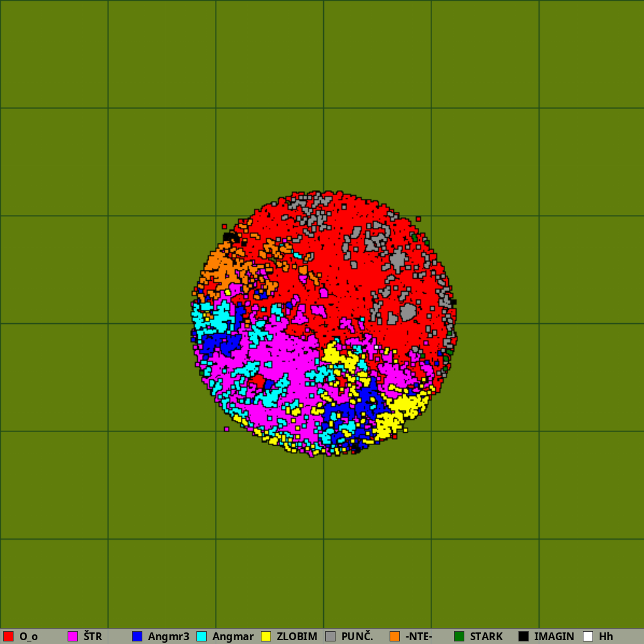
Task: Click the white Hh legend swatch
Action: 588,636
